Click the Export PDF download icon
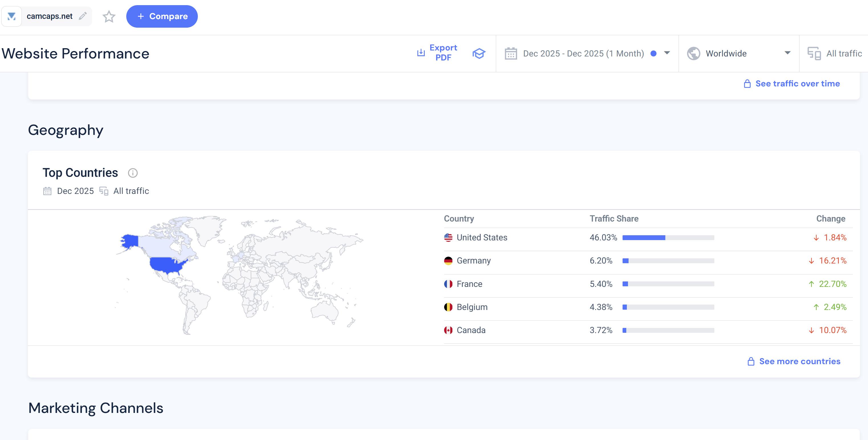 pos(421,52)
